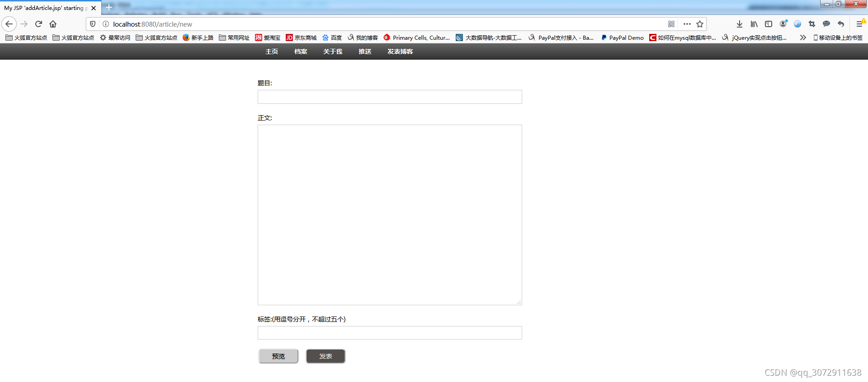
Task: Open the 大数据导航 bookmark
Action: [x=489, y=37]
